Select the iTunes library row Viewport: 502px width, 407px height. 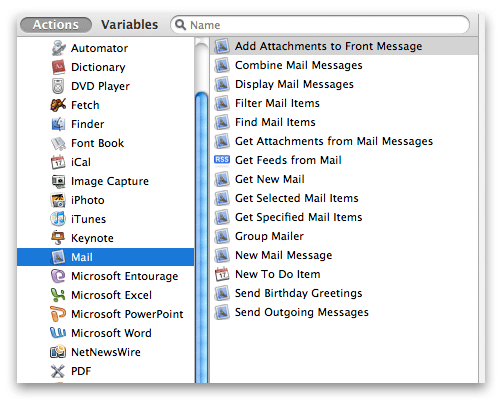click(x=106, y=219)
